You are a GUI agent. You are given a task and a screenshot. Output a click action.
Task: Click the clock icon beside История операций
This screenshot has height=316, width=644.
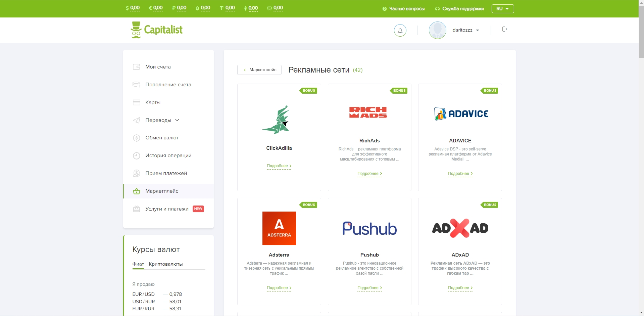136,155
